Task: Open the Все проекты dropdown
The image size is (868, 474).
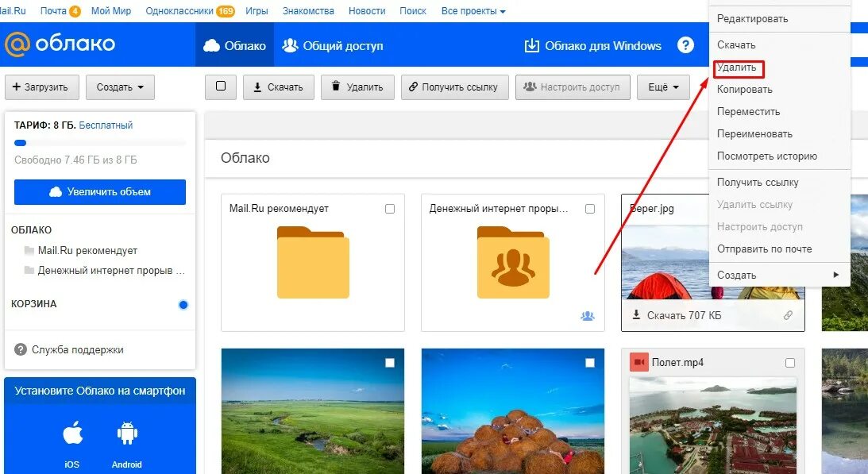Action: (474, 10)
